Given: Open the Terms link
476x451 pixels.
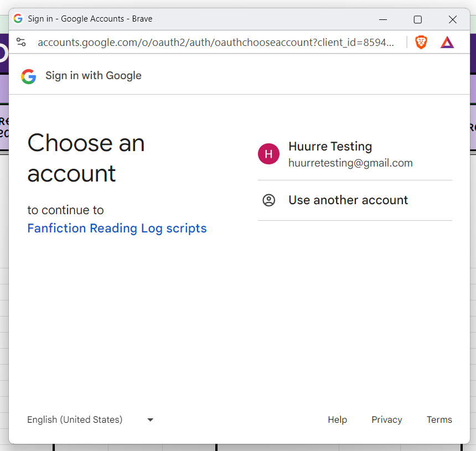Looking at the screenshot, I should coord(439,419).
